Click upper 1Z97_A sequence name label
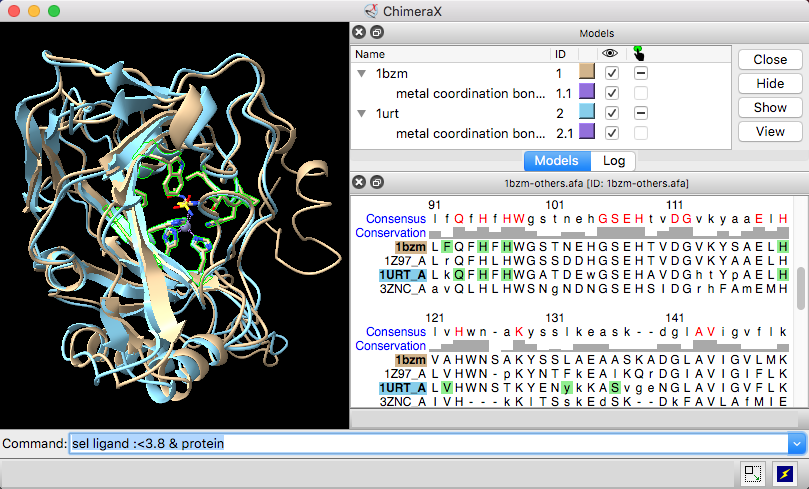Viewport: 809px width, 489px height. 405,261
